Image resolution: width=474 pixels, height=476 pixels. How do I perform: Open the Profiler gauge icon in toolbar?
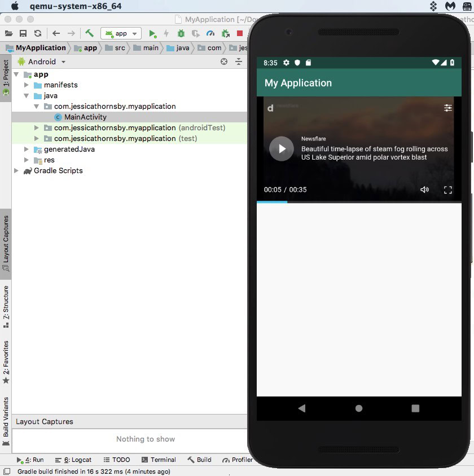click(210, 34)
